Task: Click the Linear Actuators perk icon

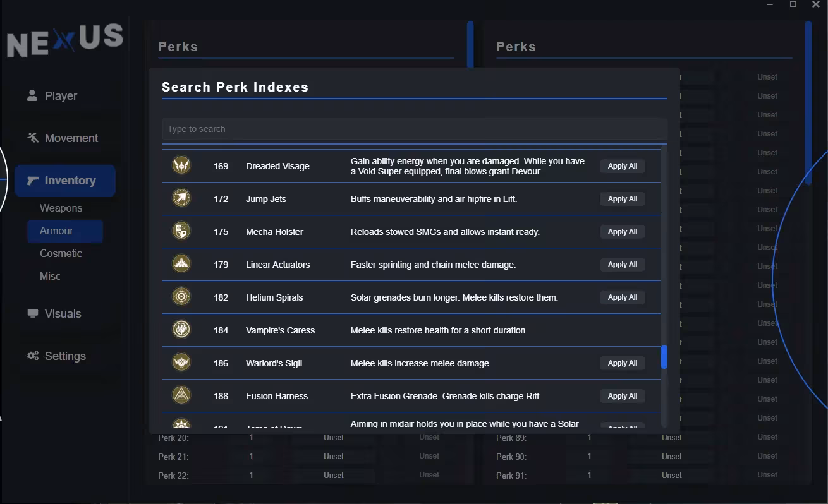Action: click(181, 264)
